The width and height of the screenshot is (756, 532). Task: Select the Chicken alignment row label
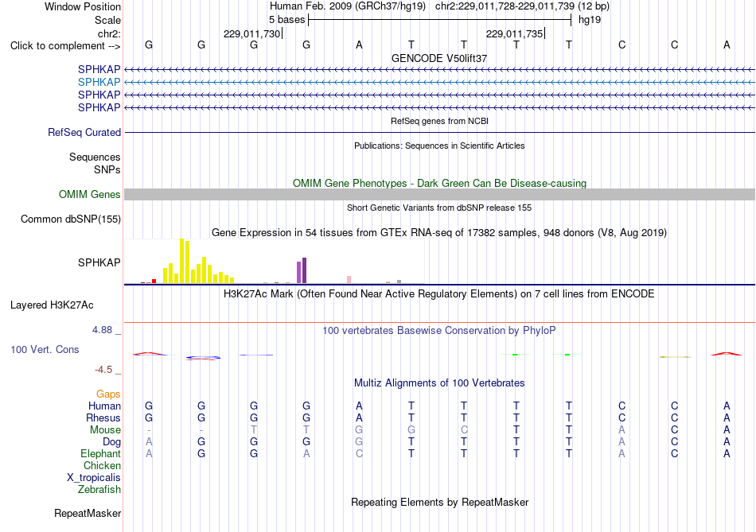(102, 465)
